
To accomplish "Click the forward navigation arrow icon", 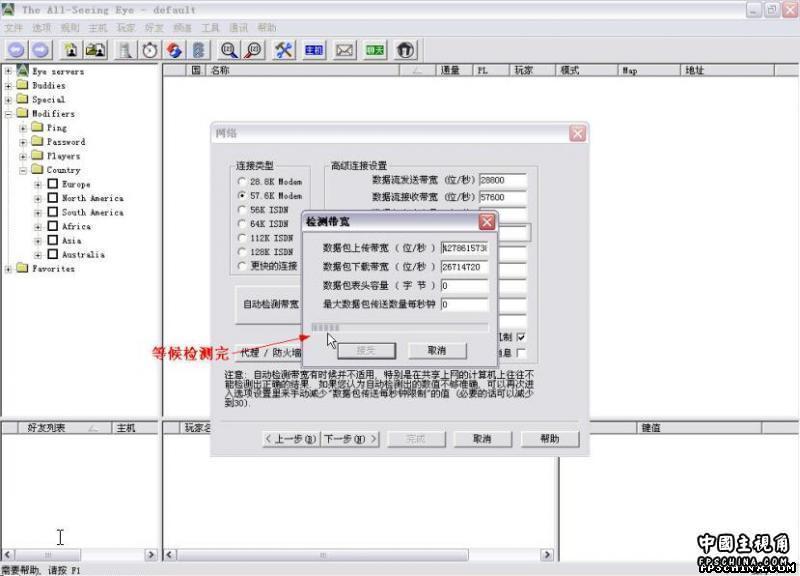I will click(41, 50).
